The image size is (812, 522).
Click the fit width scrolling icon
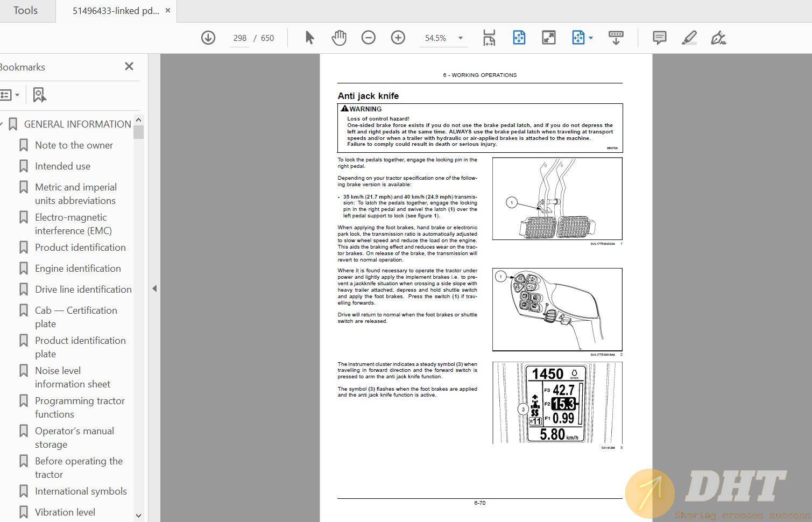pyautogui.click(x=489, y=38)
